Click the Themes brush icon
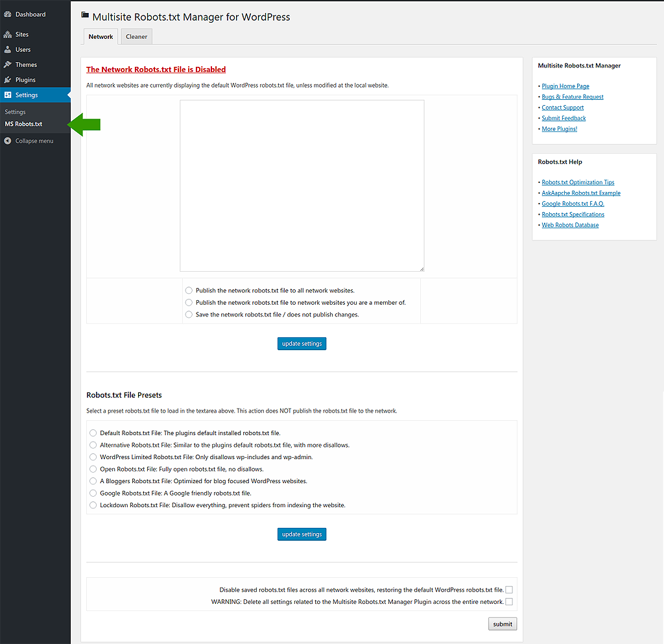Viewport: 664px width, 644px height. (x=8, y=65)
